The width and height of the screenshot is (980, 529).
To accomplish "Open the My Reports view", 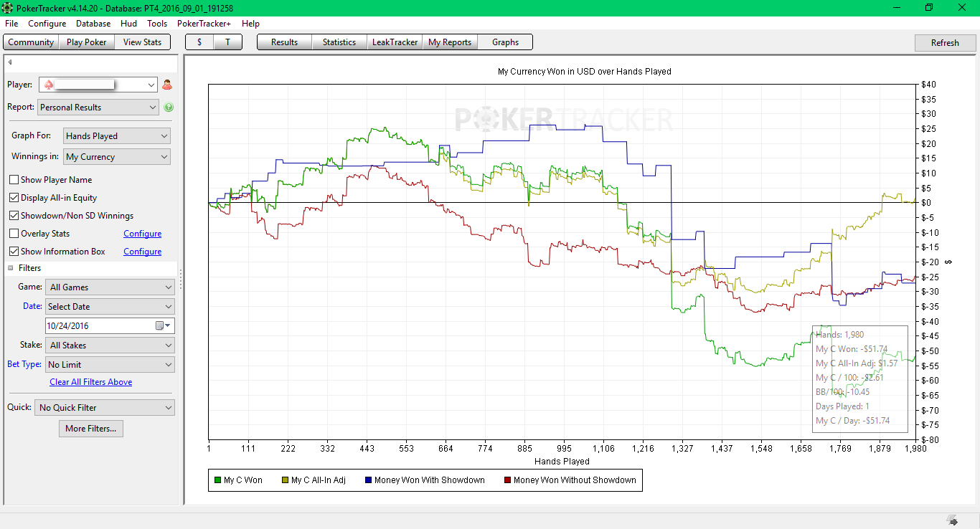I will 450,42.
